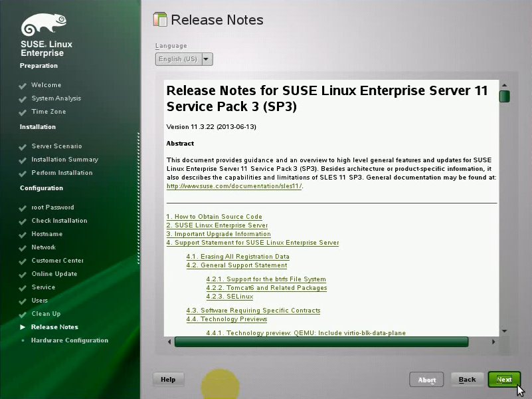Click the horizontal scrollbar right arrow
Image resolution: width=532 pixels, height=399 pixels.
point(493,342)
